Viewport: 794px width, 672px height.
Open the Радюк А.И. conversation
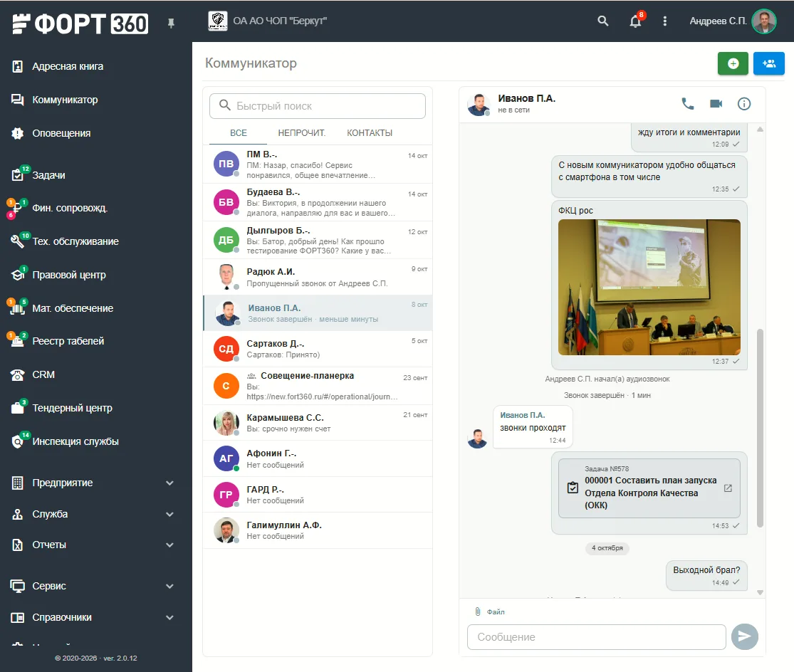318,277
